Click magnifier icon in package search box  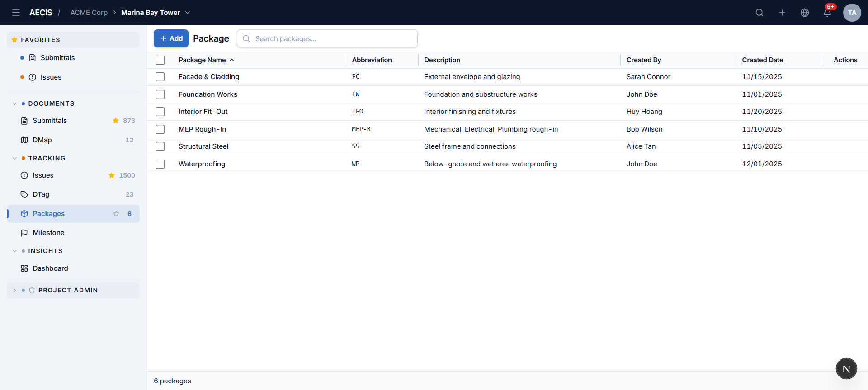click(246, 38)
